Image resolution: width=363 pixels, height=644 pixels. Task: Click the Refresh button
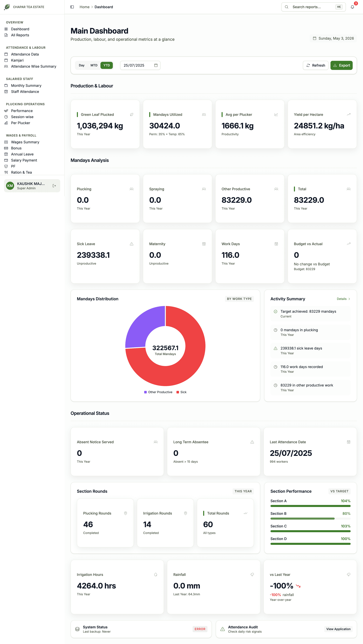[x=316, y=65]
